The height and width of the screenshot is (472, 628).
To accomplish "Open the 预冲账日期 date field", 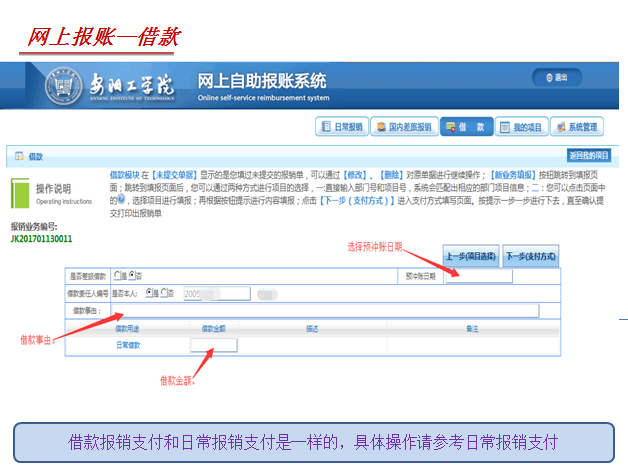I will click(478, 276).
